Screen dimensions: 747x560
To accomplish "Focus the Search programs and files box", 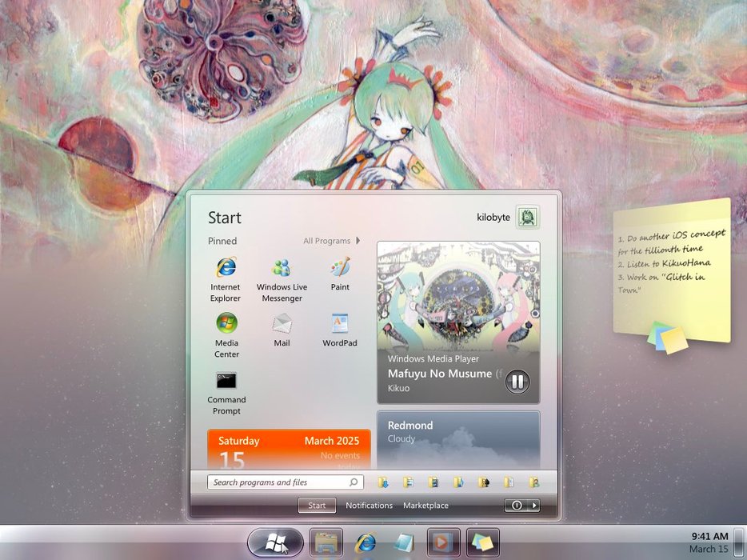I will click(x=286, y=482).
